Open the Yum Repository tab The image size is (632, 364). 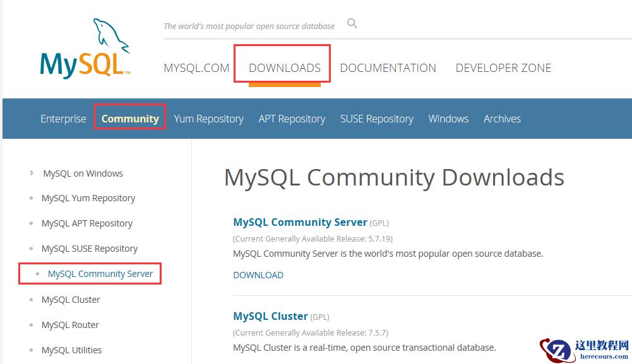(x=208, y=118)
